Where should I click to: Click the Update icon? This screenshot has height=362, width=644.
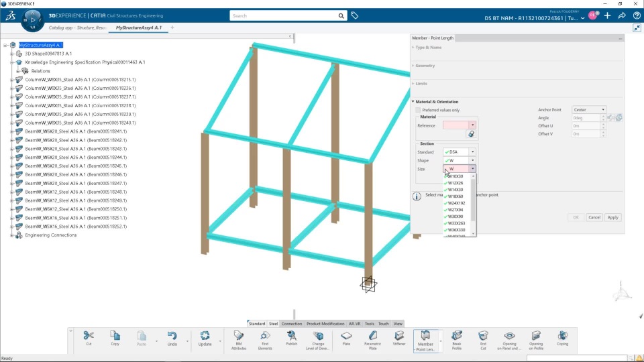point(205,336)
